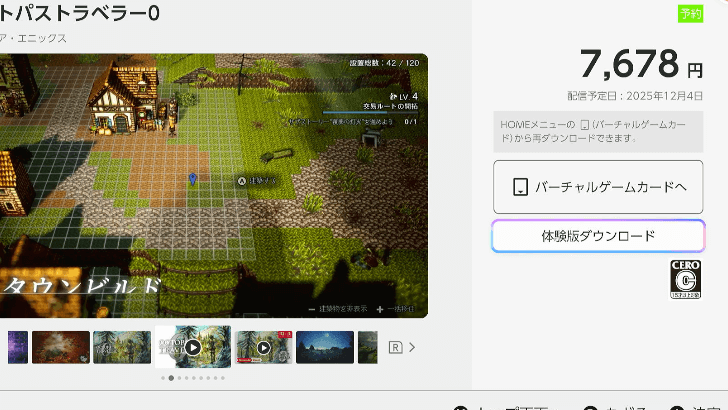Click the トパストラベラー0 game title

coord(79,13)
